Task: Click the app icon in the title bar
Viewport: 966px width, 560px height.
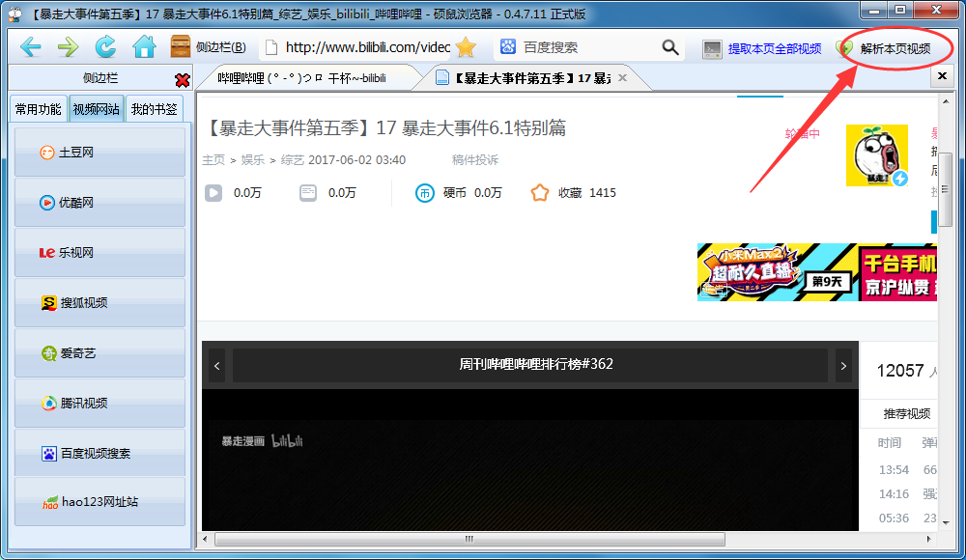Action: pyautogui.click(x=14, y=14)
